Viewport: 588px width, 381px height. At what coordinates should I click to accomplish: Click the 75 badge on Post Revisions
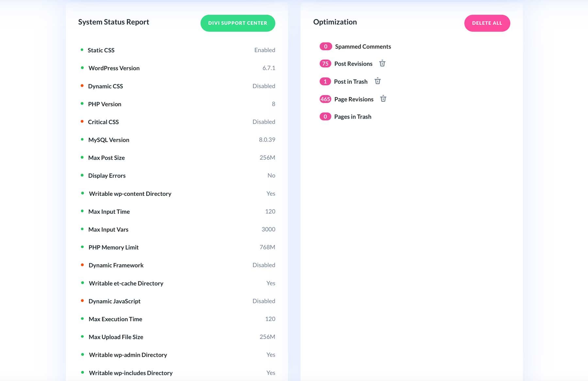pyautogui.click(x=325, y=64)
